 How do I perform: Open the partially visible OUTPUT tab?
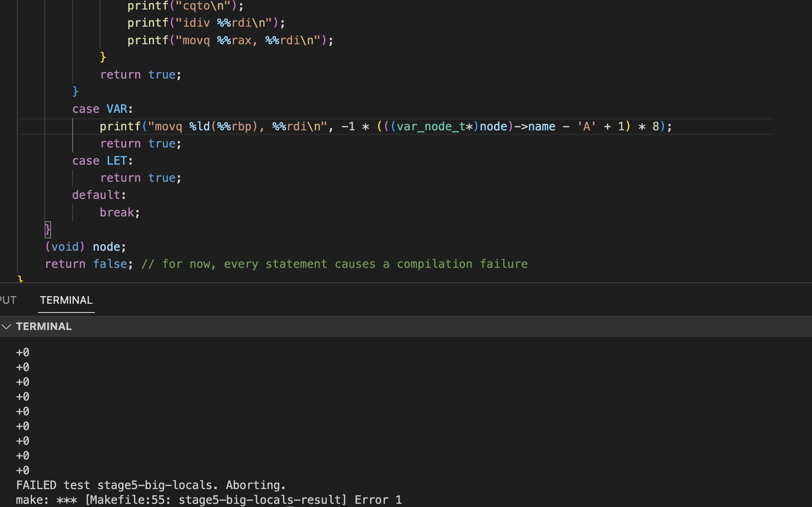[7, 300]
